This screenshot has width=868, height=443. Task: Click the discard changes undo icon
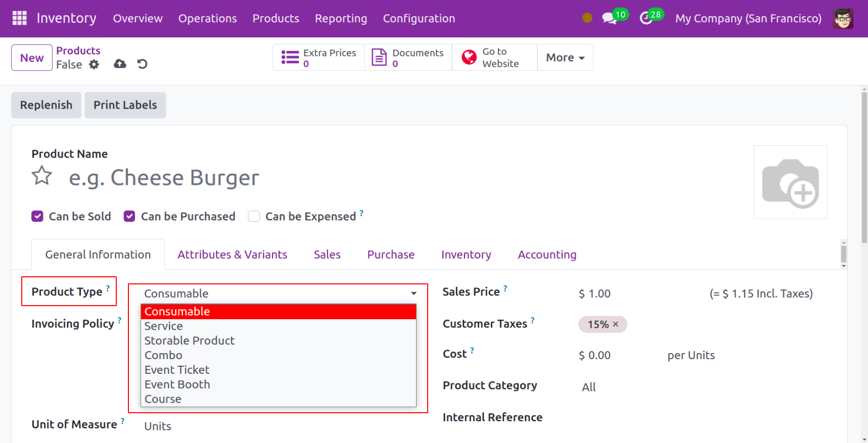[142, 64]
